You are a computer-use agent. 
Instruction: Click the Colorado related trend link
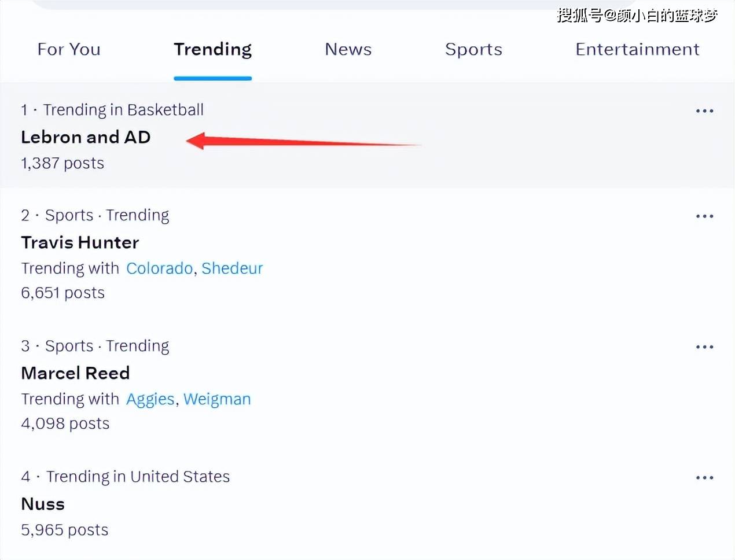[x=159, y=268]
